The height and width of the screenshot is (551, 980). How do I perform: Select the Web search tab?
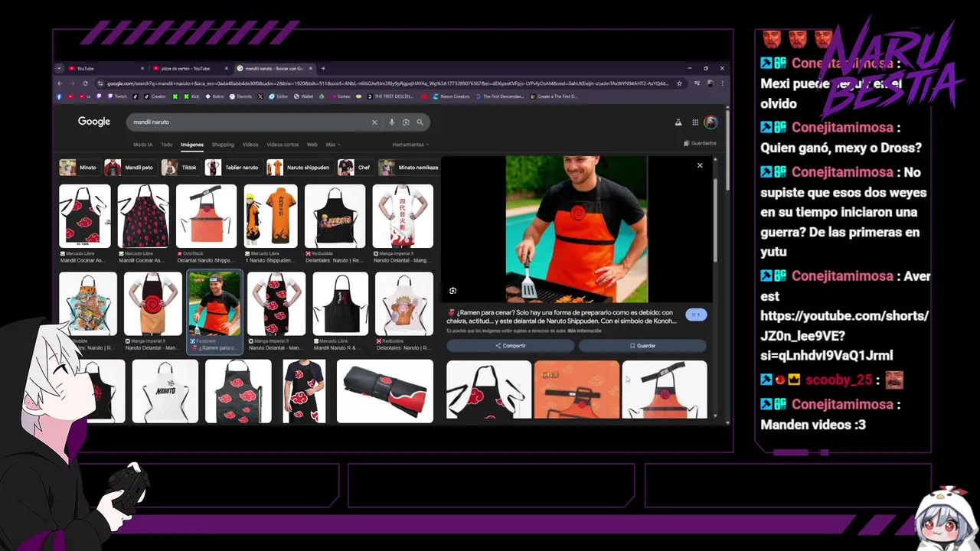point(312,144)
